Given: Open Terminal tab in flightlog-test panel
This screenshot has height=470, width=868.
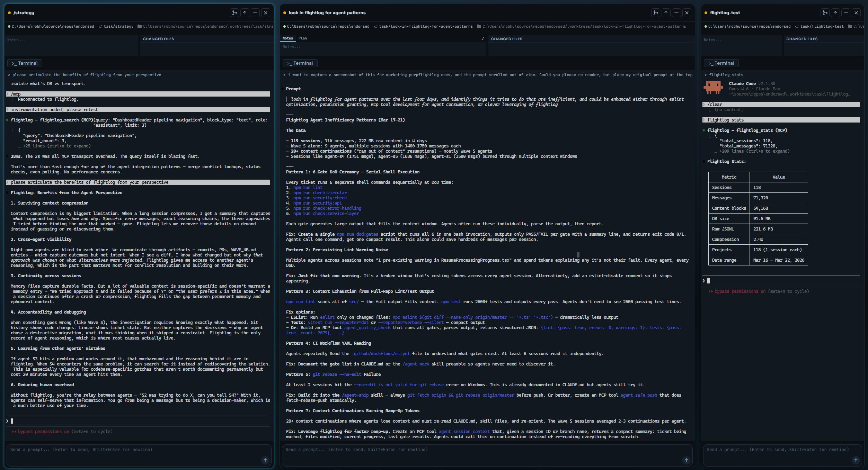Looking at the screenshot, I should point(721,63).
